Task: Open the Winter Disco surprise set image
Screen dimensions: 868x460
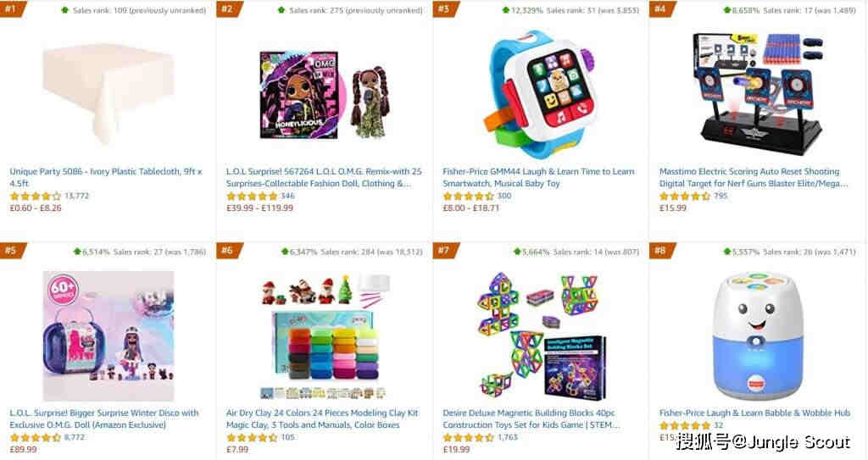Action: 108,336
